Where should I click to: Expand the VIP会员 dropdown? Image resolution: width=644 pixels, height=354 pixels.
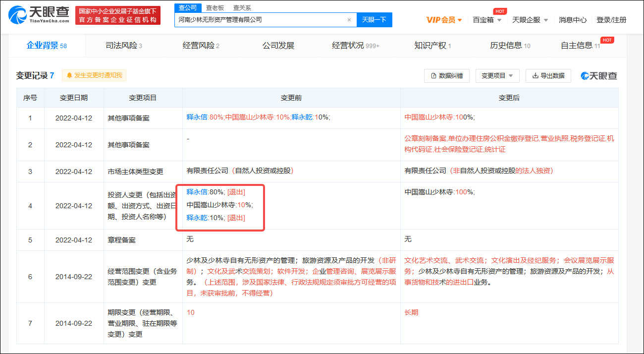[444, 20]
